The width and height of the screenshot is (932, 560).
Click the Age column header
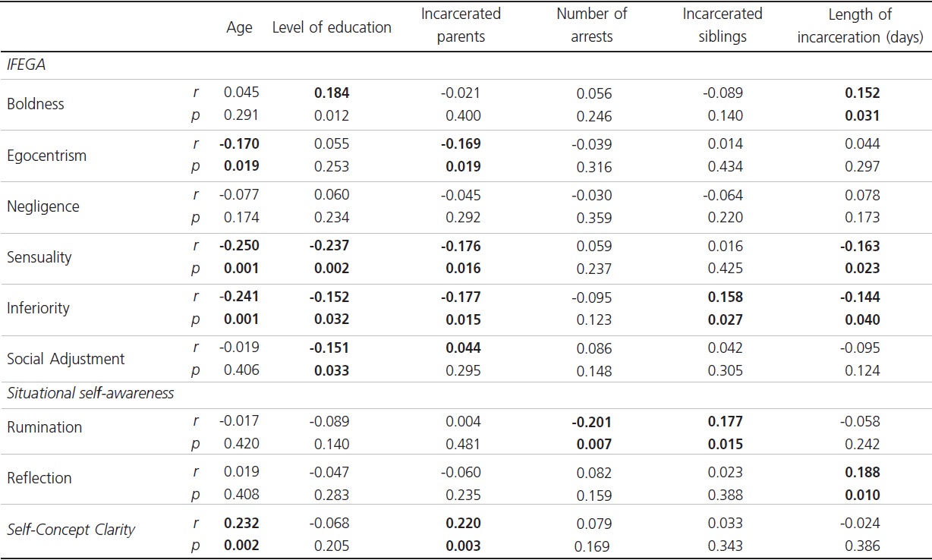(x=239, y=28)
